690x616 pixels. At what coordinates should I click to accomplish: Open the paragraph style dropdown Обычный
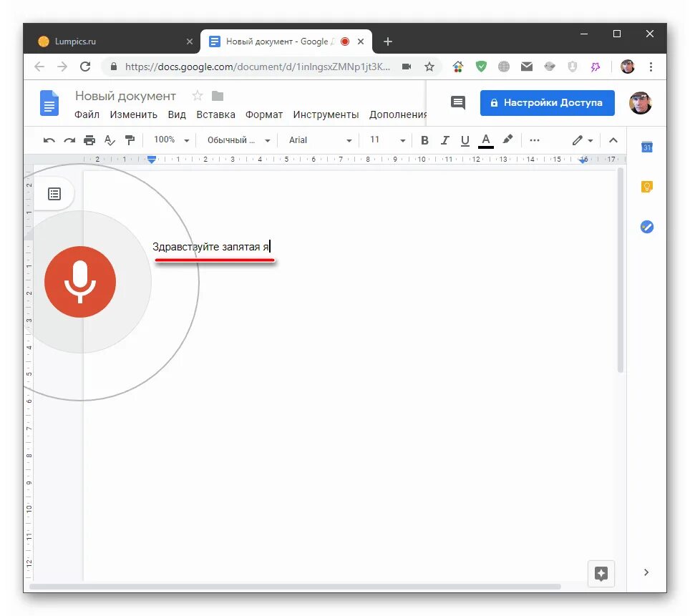[x=238, y=140]
